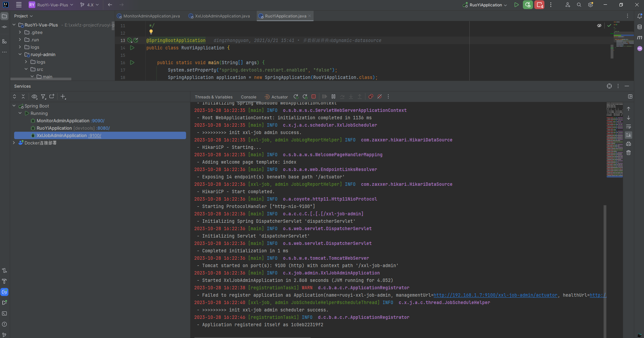Collapse the ruoyi-admin module
This screenshot has height=338, width=644.
coord(20,54)
